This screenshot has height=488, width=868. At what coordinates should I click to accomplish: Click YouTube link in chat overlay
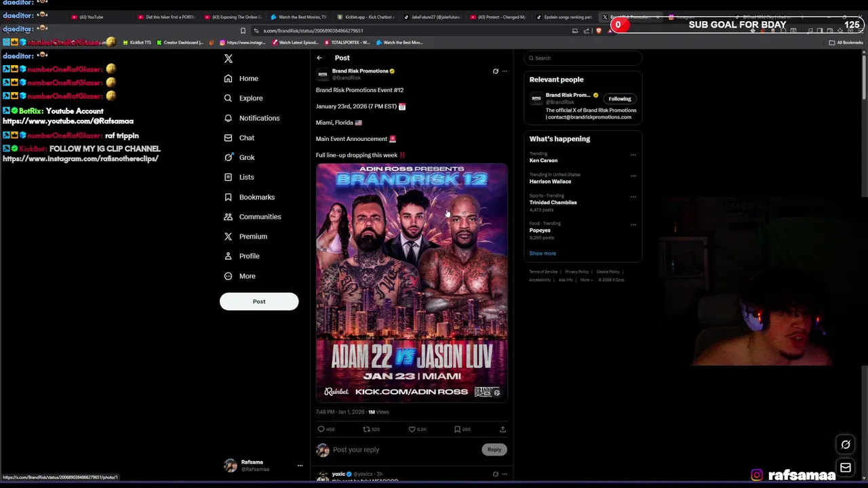click(68, 121)
